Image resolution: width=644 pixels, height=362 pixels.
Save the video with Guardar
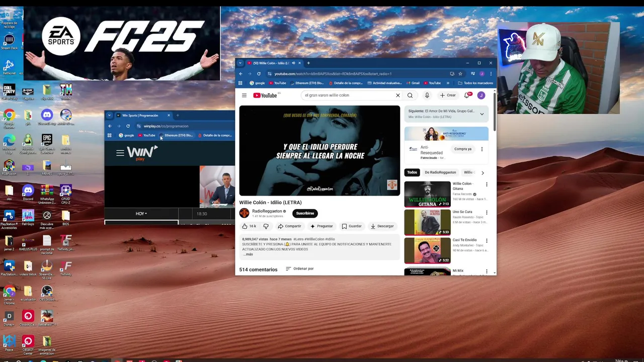point(352,226)
